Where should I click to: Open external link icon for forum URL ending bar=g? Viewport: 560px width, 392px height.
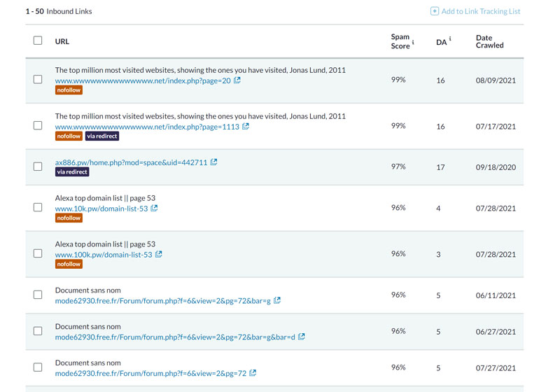pos(277,300)
